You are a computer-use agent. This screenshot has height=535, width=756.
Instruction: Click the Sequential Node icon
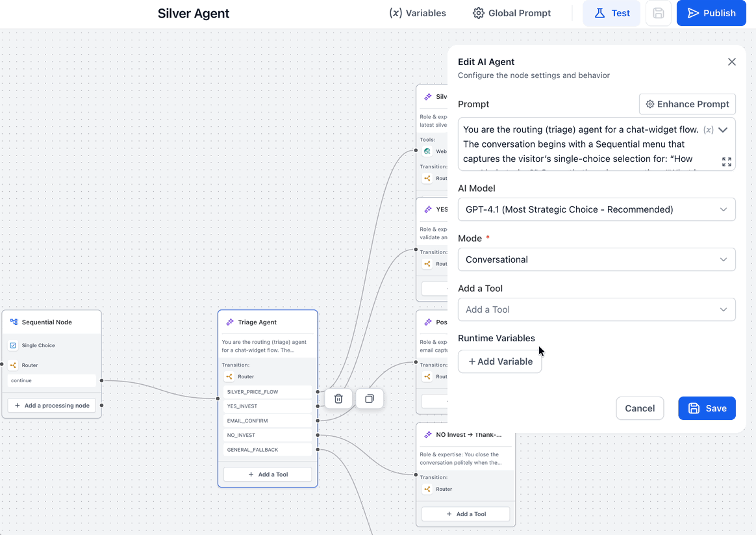[14, 322]
